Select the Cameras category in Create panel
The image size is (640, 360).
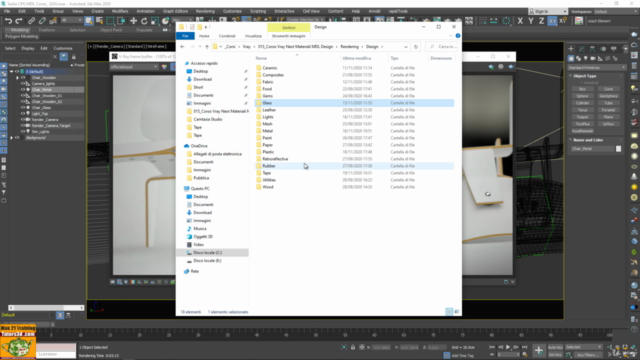[593, 58]
